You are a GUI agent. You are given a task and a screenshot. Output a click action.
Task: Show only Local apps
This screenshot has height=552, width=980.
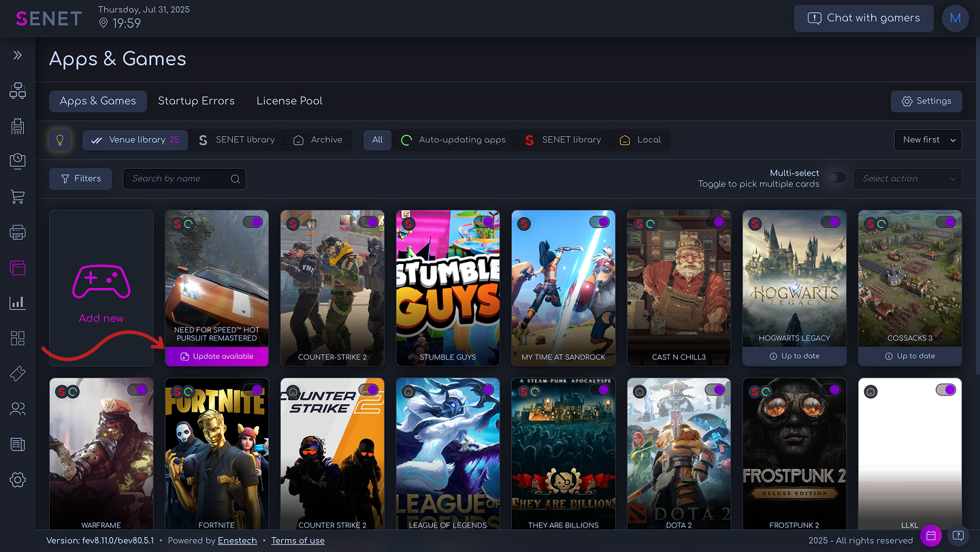point(640,140)
